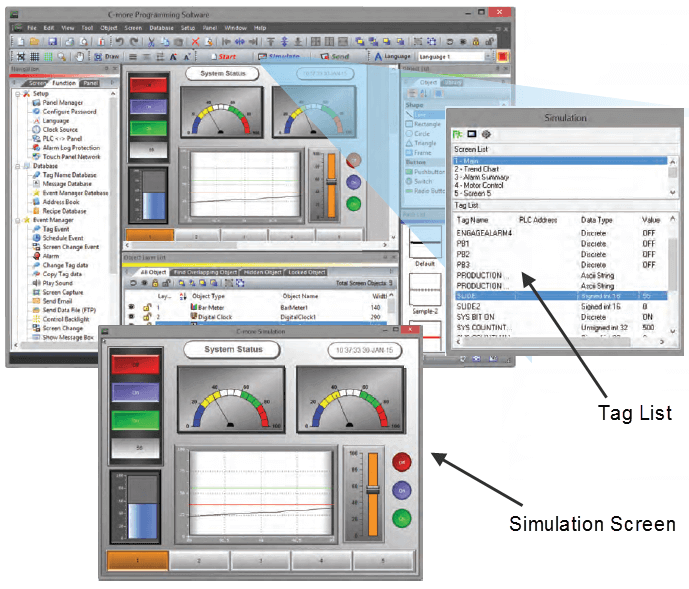Toggle visibility eye for Bar Meter layer

[x=133, y=306]
